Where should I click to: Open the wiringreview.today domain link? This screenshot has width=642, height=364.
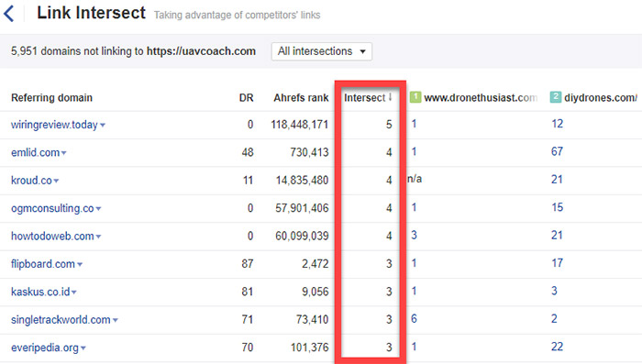(54, 125)
